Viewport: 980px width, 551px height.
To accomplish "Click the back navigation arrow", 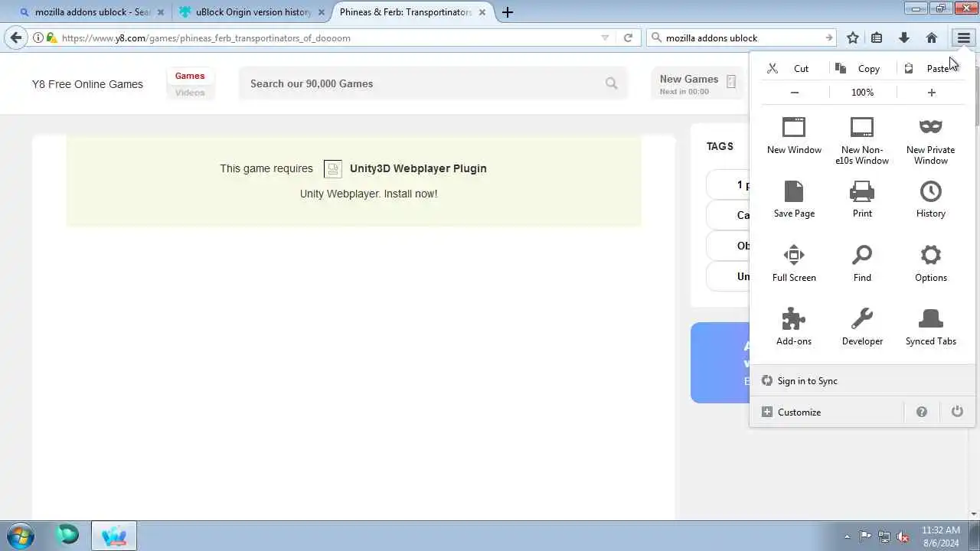I will click(16, 37).
